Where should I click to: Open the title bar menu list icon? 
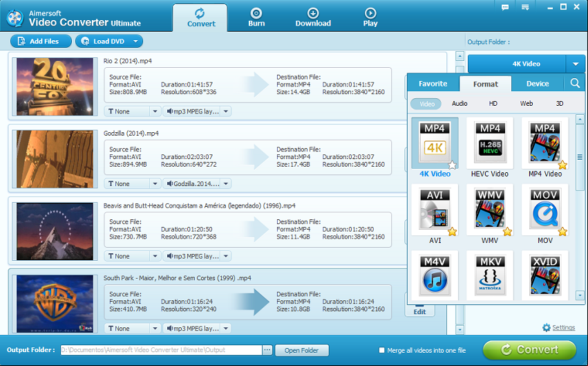pyautogui.click(x=525, y=7)
